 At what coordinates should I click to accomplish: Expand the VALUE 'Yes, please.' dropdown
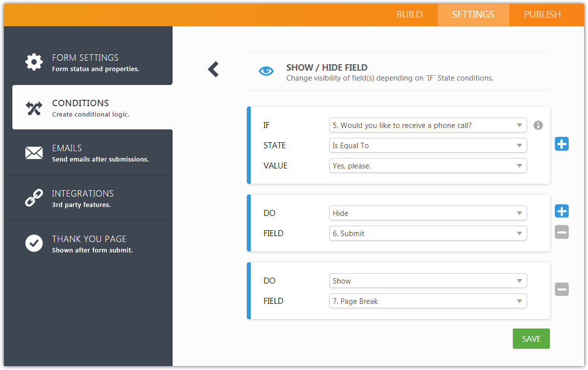click(x=428, y=166)
